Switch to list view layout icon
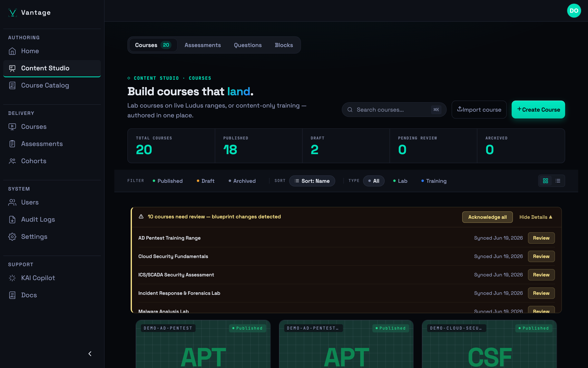This screenshot has width=588, height=368. (558, 181)
